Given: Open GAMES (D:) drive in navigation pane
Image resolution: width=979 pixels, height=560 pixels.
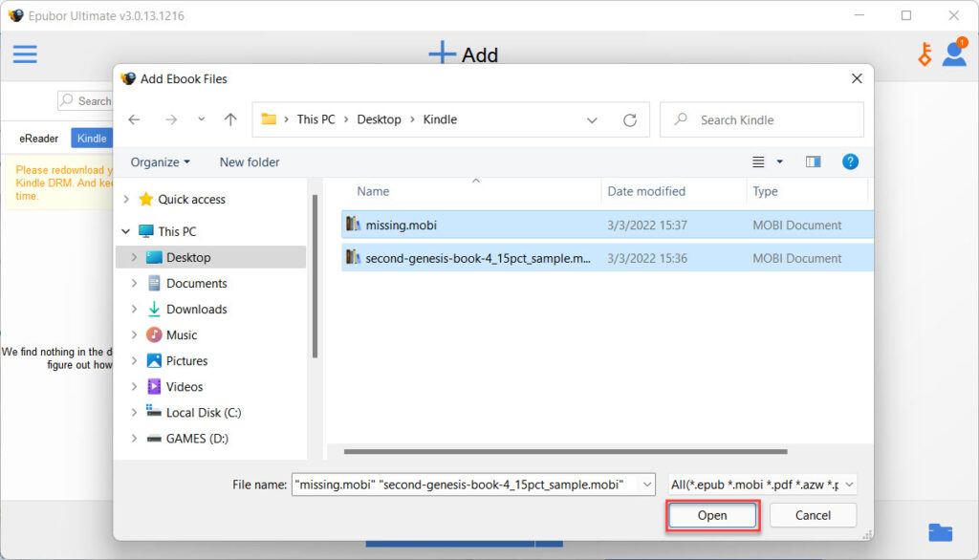Looking at the screenshot, I should point(197,439).
